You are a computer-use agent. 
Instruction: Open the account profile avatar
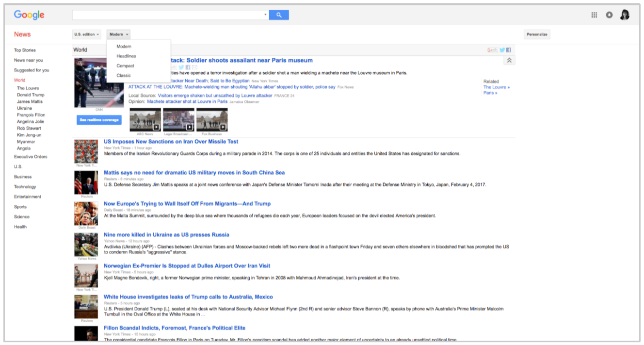tap(625, 15)
